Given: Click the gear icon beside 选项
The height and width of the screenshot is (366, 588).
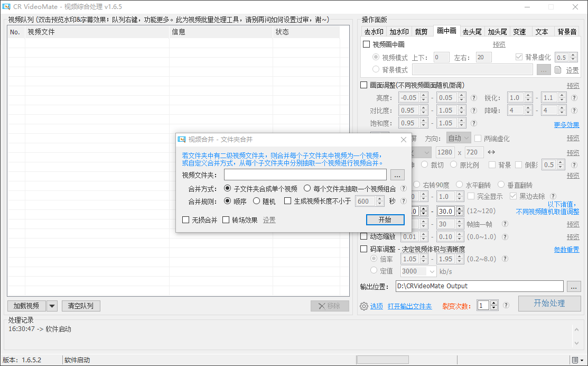Looking at the screenshot, I should 363,306.
